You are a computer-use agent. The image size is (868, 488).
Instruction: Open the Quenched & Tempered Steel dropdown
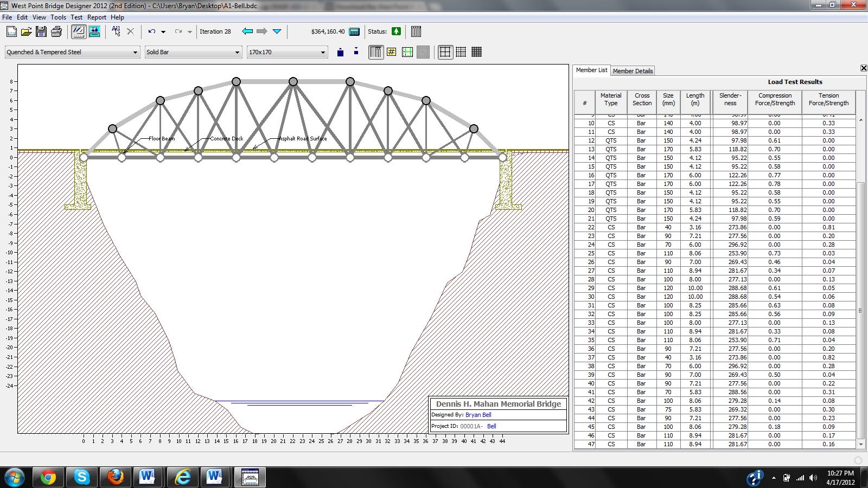click(x=72, y=52)
